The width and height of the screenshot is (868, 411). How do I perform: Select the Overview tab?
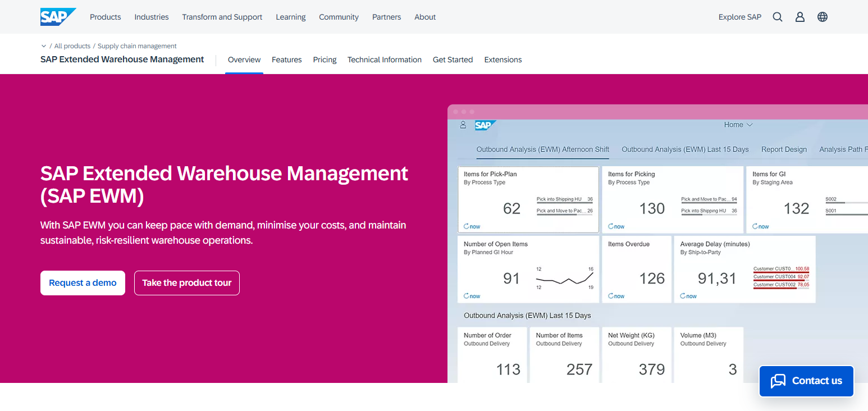pos(244,60)
